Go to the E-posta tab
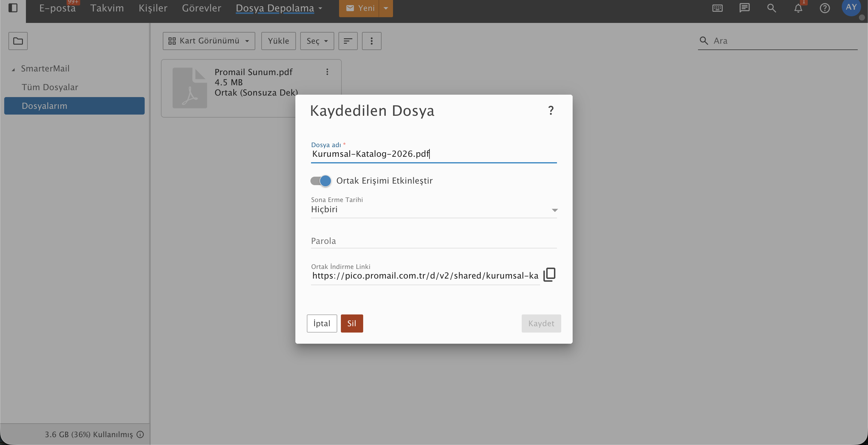This screenshot has width=868, height=445. [57, 8]
